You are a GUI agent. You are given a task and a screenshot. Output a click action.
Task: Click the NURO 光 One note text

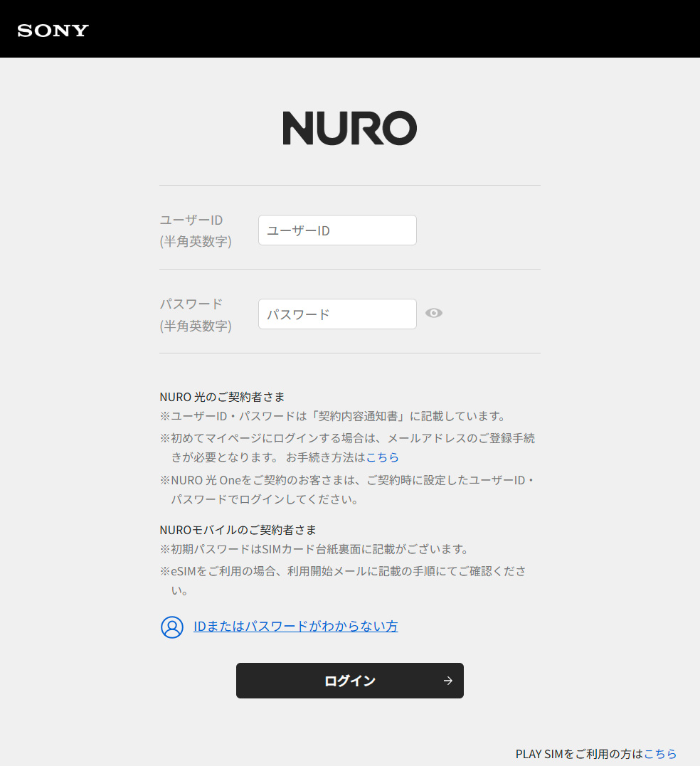(347, 489)
